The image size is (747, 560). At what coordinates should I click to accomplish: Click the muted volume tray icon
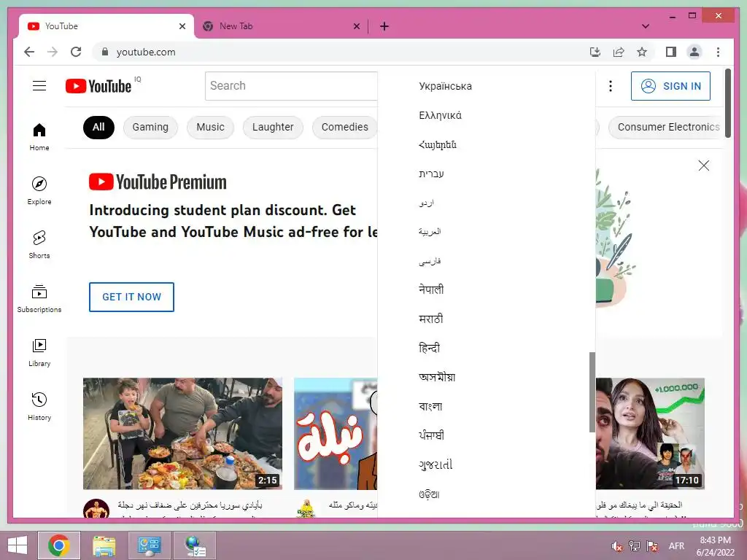(617, 546)
